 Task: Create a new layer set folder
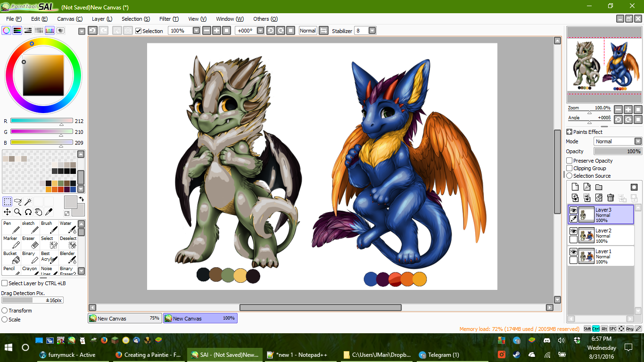click(599, 187)
